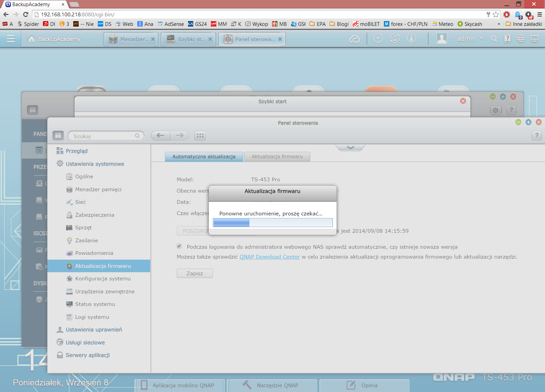Switch to Panel sterowa... taskbar tab

pos(252,39)
